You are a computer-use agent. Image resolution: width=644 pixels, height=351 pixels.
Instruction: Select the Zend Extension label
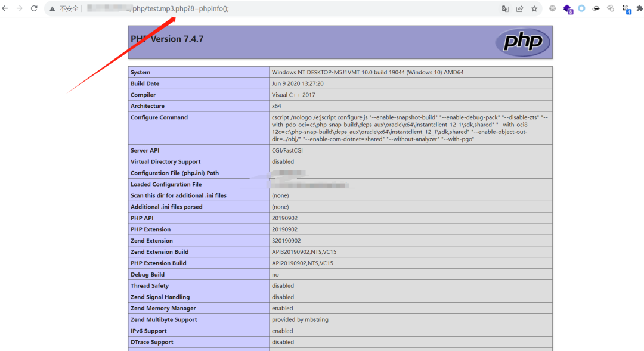click(151, 241)
